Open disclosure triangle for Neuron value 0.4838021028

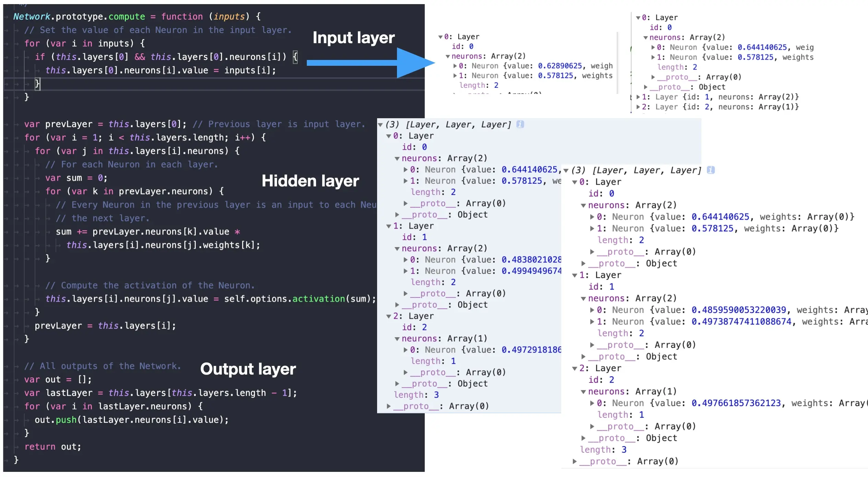point(406,260)
